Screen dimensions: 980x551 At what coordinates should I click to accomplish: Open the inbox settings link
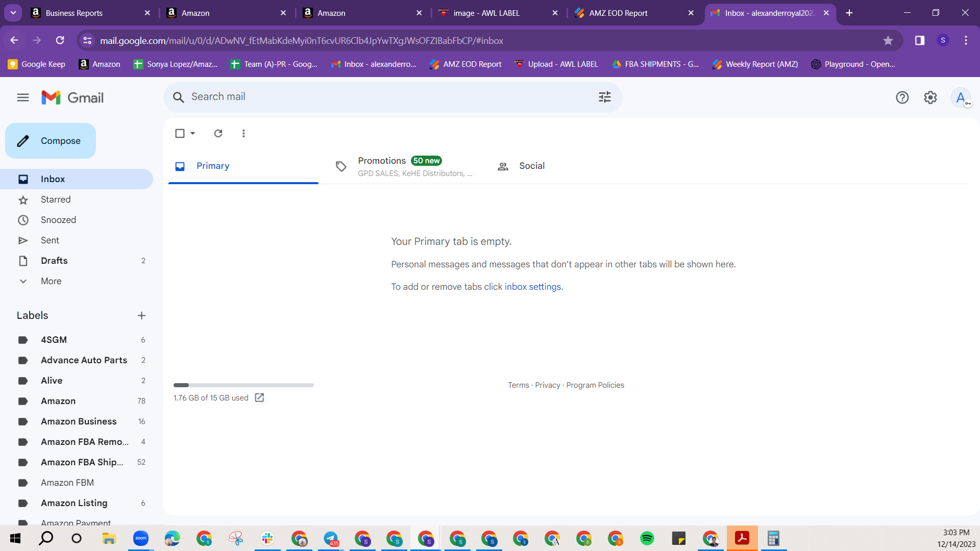click(x=532, y=287)
